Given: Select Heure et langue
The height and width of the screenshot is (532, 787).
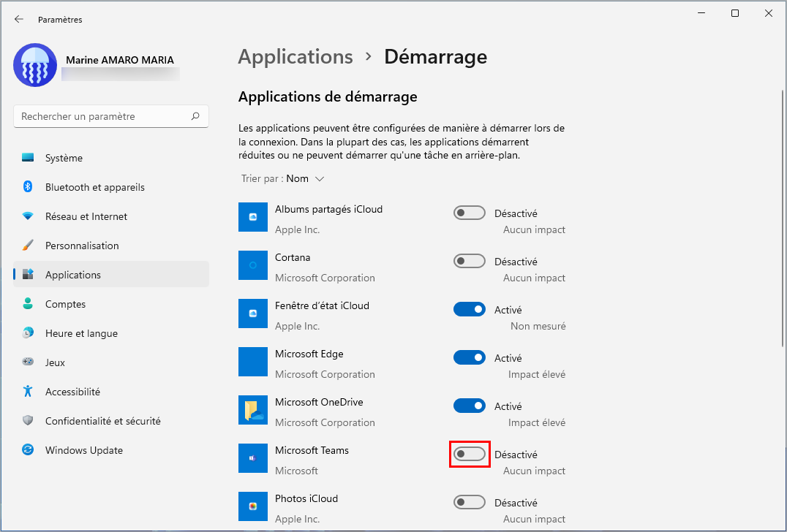Looking at the screenshot, I should (111, 333).
